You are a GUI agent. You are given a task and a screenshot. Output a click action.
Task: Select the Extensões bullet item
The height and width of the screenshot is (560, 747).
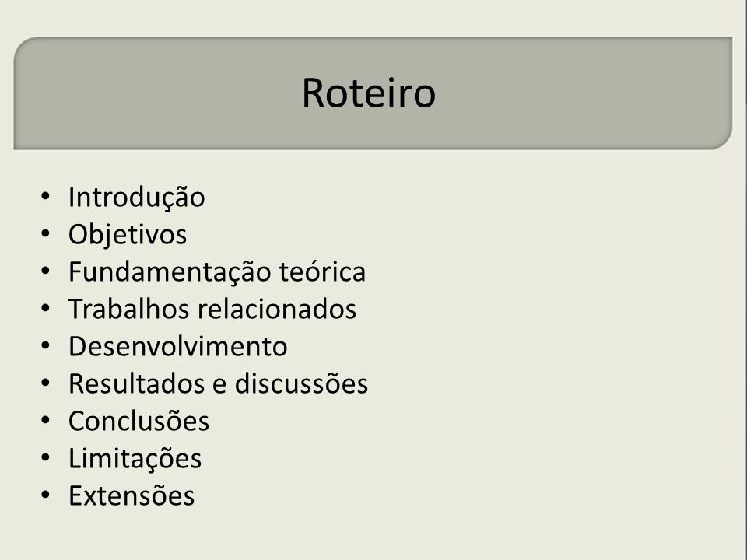tap(132, 495)
